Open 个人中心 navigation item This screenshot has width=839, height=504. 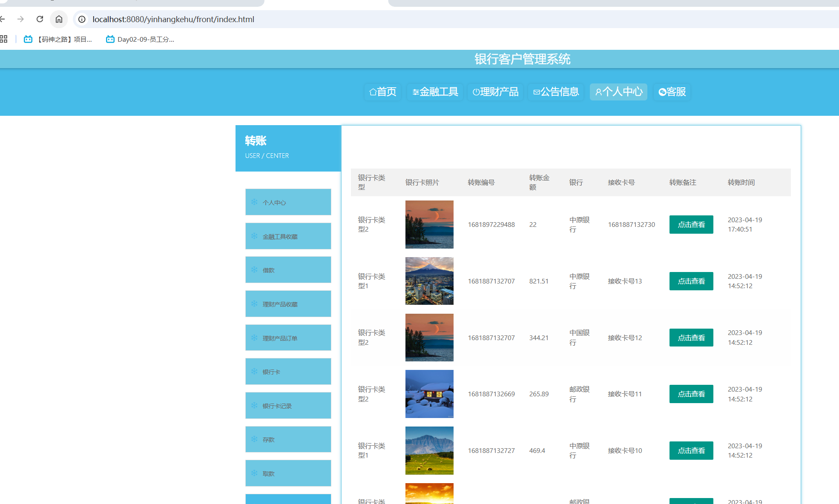[x=618, y=92]
